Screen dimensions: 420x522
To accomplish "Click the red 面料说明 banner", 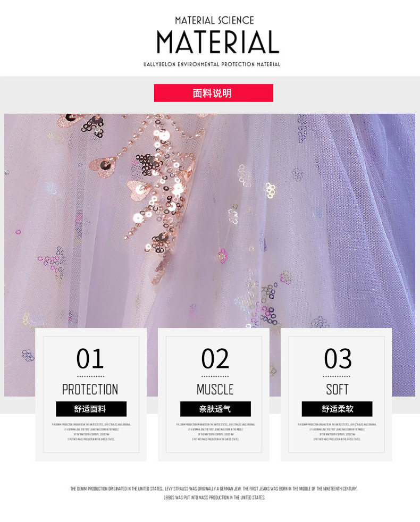I will click(214, 93).
